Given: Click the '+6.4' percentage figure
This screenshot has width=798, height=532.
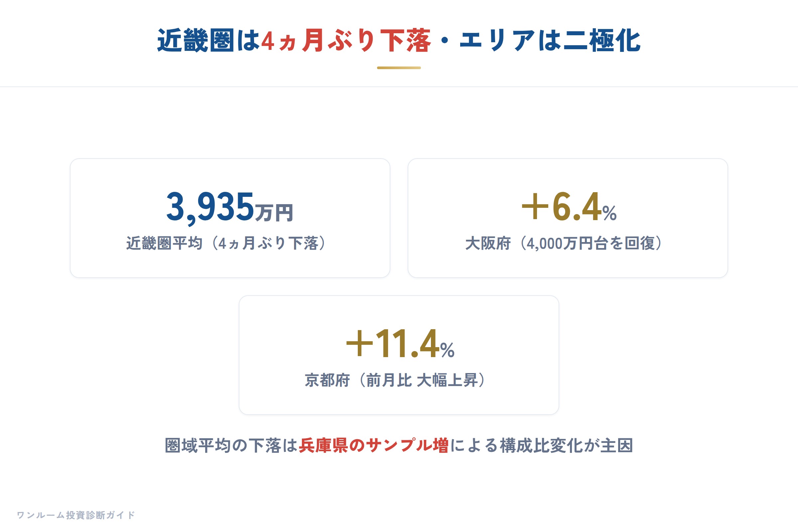Looking at the screenshot, I should 562,206.
